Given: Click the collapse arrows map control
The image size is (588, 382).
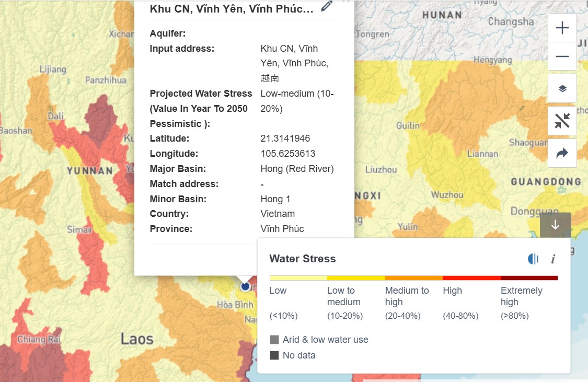Looking at the screenshot, I should (x=562, y=121).
